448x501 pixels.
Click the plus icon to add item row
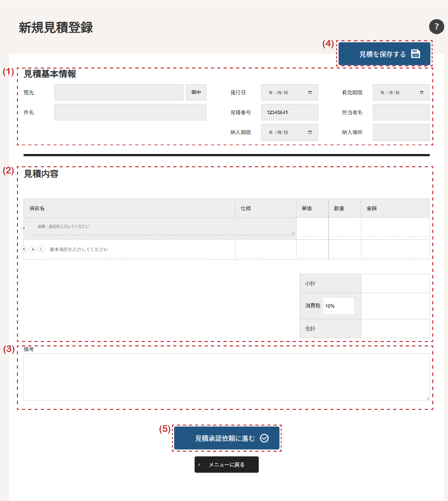point(33,249)
